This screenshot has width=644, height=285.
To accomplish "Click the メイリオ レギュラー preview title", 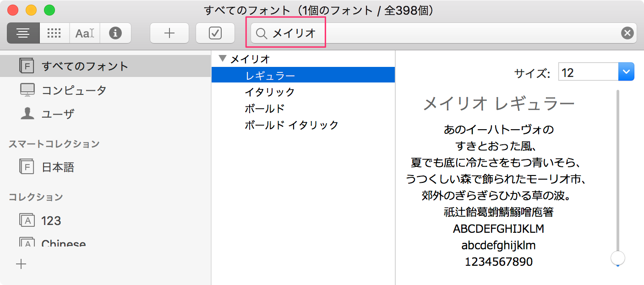I will (499, 104).
